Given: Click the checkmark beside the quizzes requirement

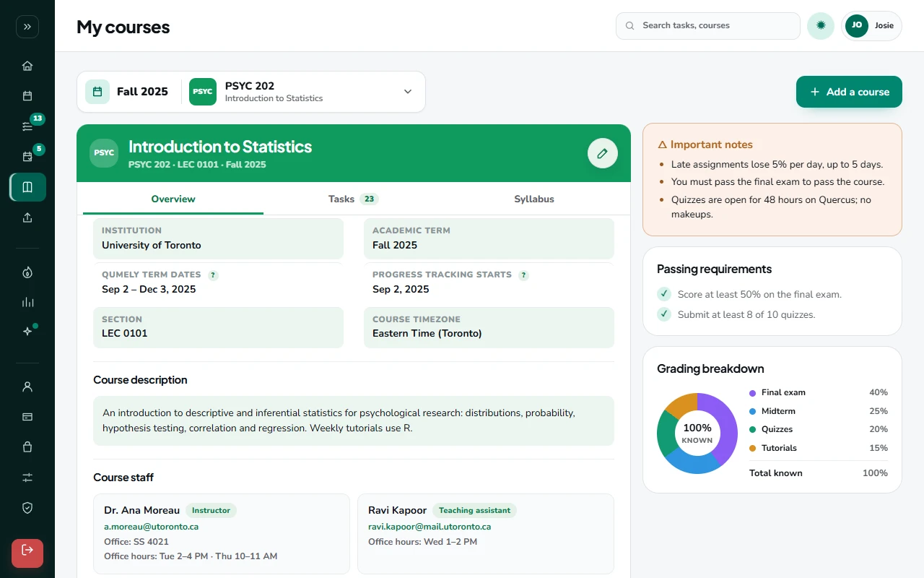Looking at the screenshot, I should point(664,314).
